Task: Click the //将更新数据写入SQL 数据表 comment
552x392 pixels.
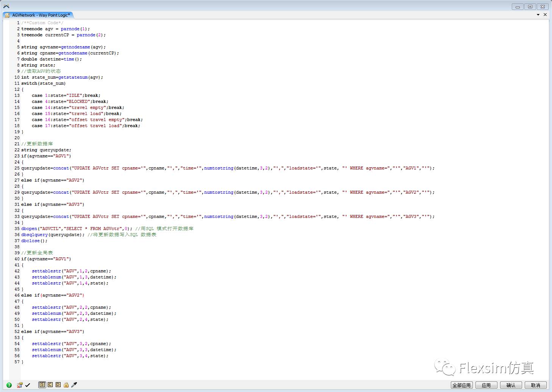Action: 122,235
